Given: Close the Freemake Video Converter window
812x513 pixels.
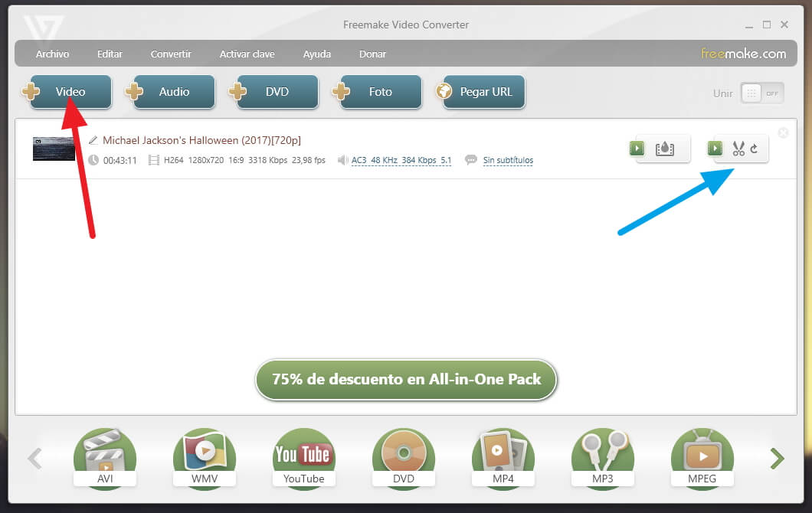Looking at the screenshot, I should tap(784, 25).
